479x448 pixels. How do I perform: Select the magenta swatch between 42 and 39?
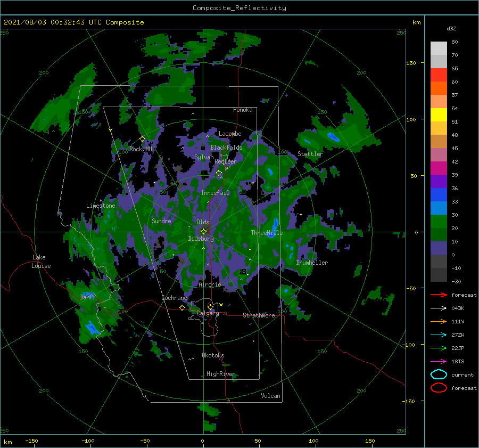(x=439, y=168)
